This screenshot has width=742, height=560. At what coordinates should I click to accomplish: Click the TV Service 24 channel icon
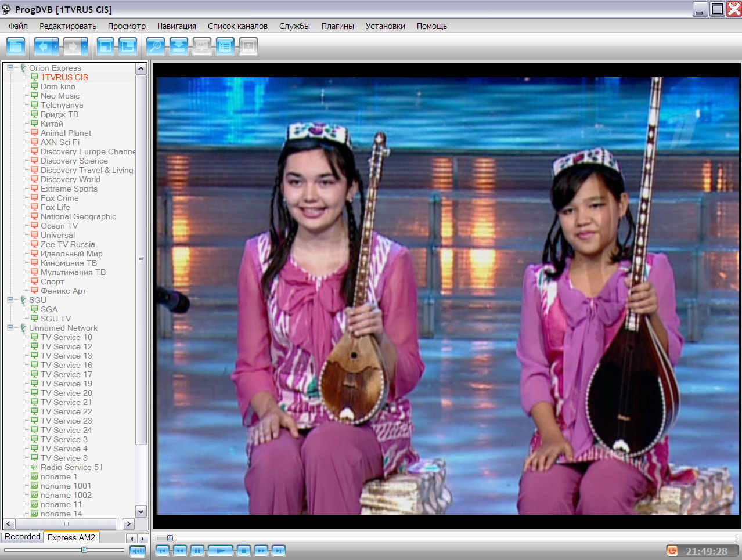pos(34,430)
